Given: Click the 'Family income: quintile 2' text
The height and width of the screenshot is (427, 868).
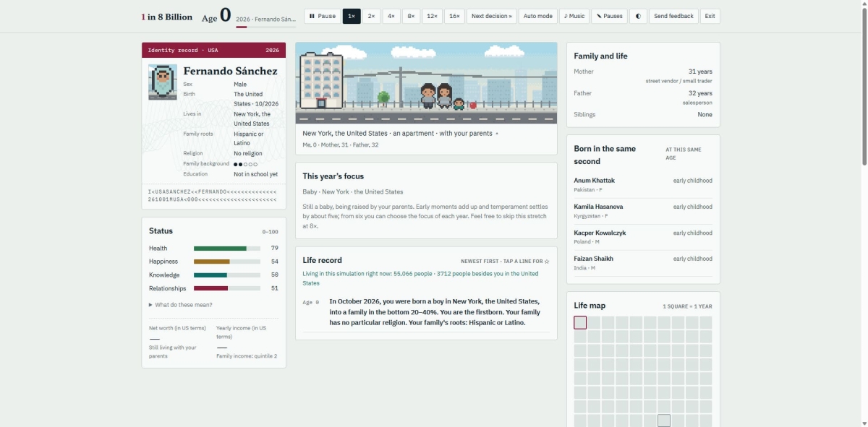Looking at the screenshot, I should (247, 355).
